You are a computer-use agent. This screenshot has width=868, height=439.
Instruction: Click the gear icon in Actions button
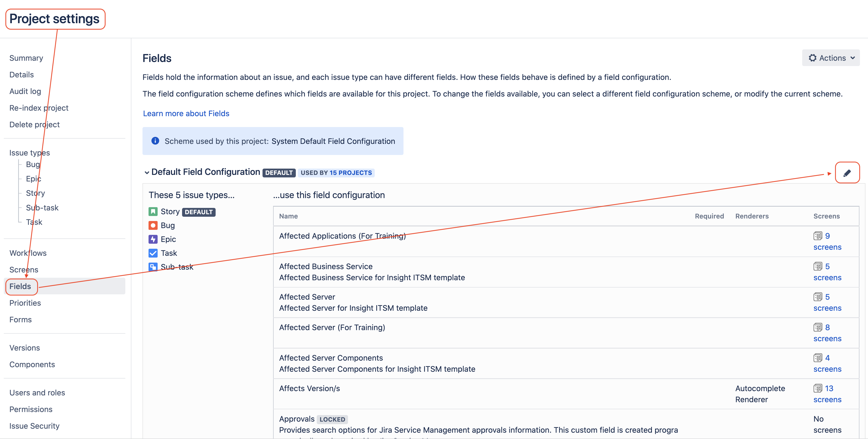tap(813, 58)
